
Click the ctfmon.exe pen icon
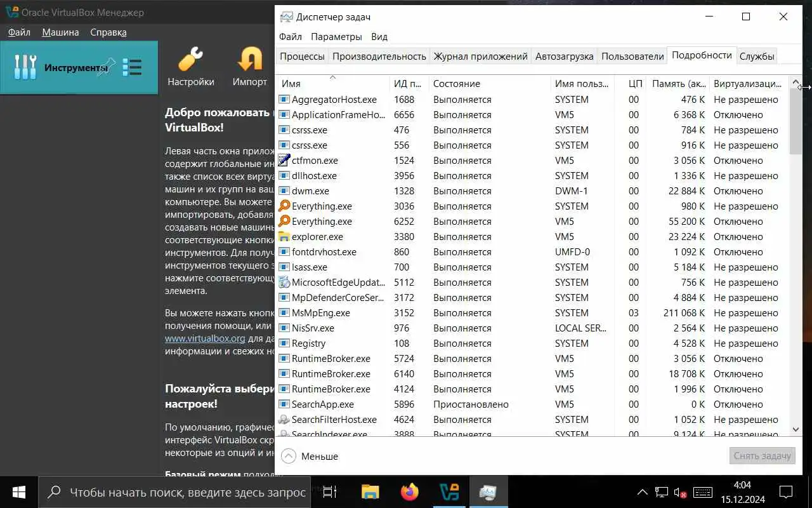(x=284, y=160)
